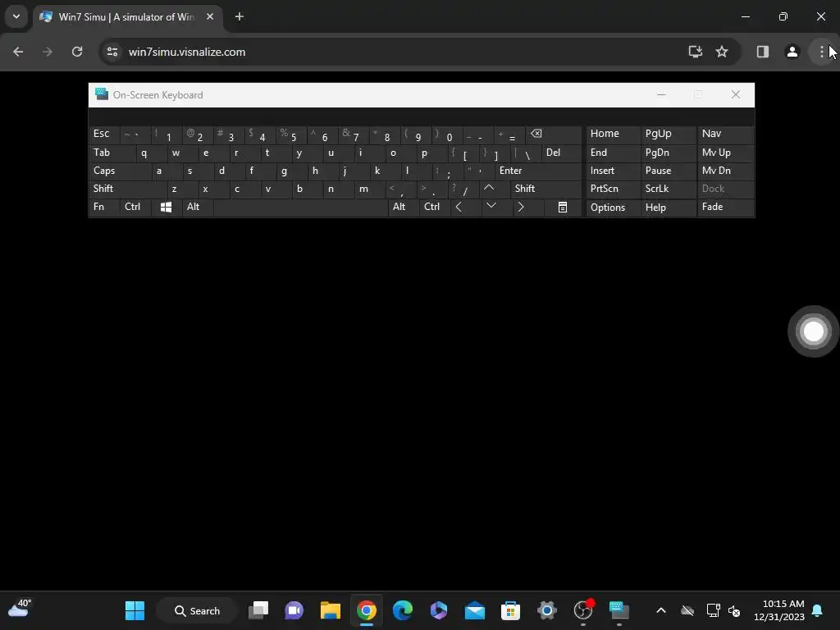The image size is (840, 630).
Task: Go back in browser history
Action: [18, 52]
